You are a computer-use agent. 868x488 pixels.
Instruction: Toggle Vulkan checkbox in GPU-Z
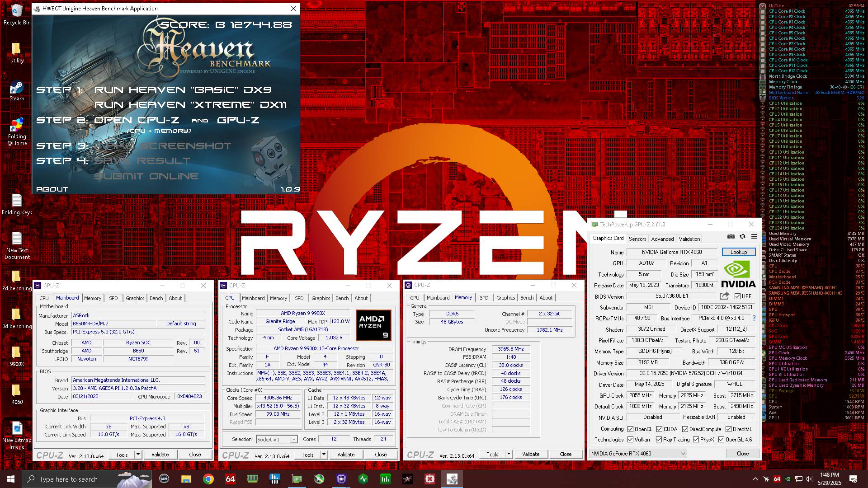coord(630,439)
